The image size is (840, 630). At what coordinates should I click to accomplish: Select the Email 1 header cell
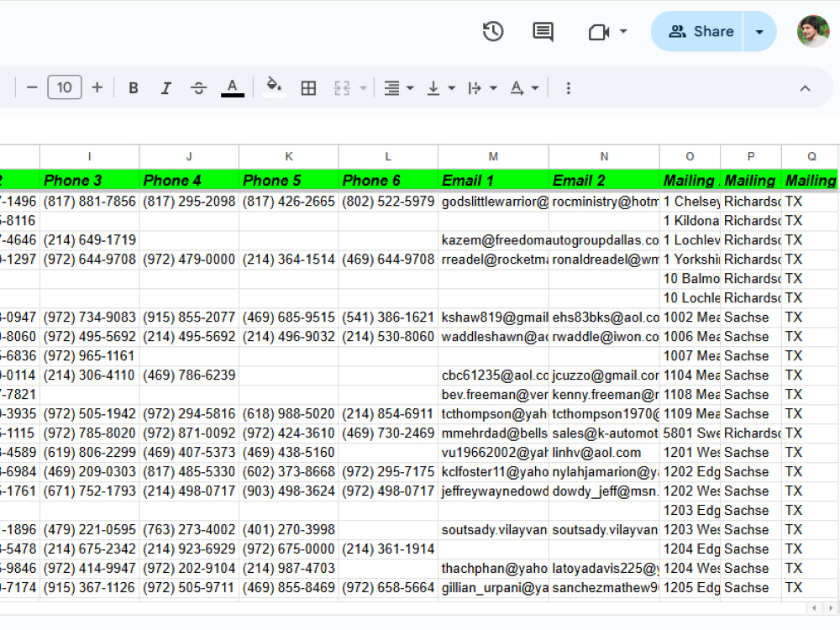[x=493, y=181]
